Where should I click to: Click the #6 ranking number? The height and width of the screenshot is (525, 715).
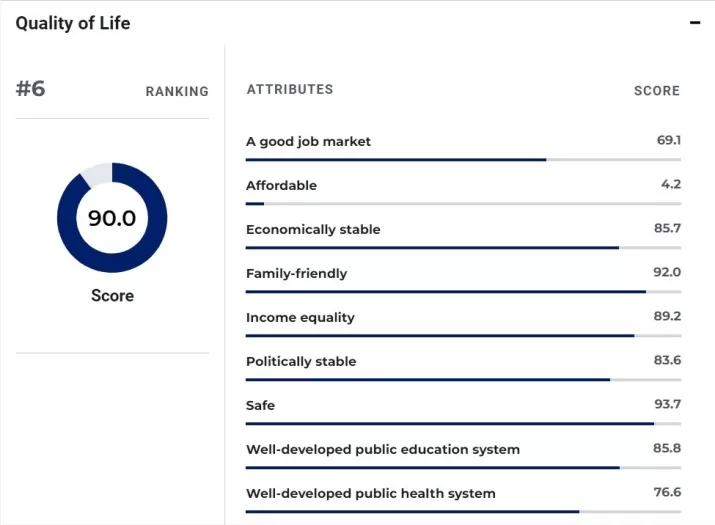click(31, 89)
